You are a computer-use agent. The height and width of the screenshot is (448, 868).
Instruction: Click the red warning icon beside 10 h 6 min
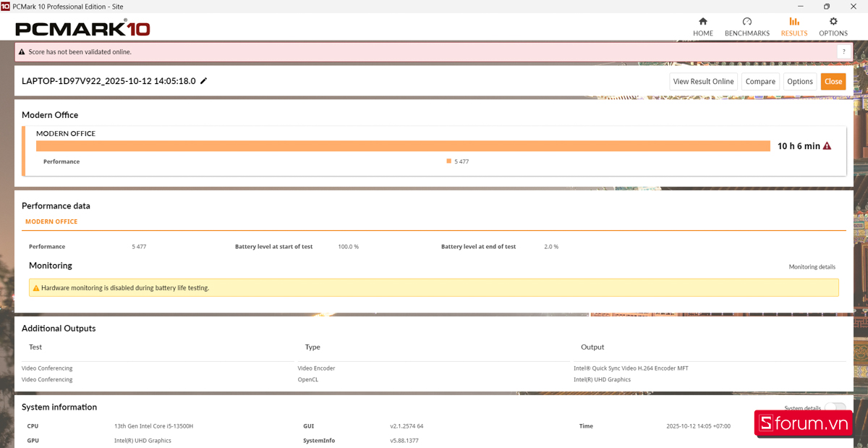coord(827,146)
